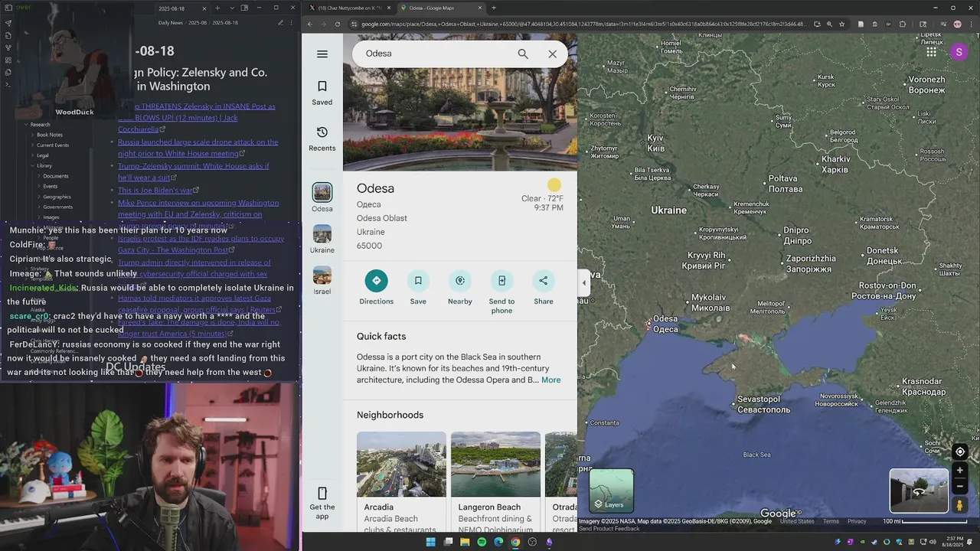980x551 pixels.
Task: Collapse the Library folder
Action: pyautogui.click(x=33, y=166)
